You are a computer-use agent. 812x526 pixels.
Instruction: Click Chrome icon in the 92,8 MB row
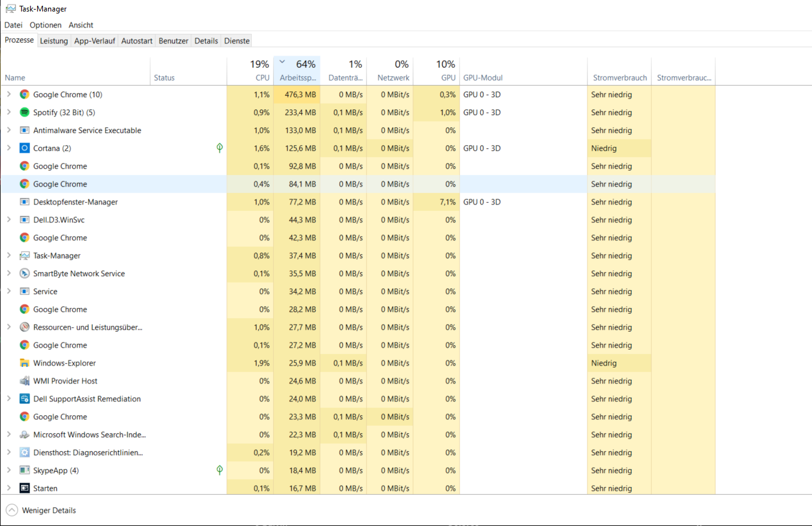pyautogui.click(x=24, y=166)
